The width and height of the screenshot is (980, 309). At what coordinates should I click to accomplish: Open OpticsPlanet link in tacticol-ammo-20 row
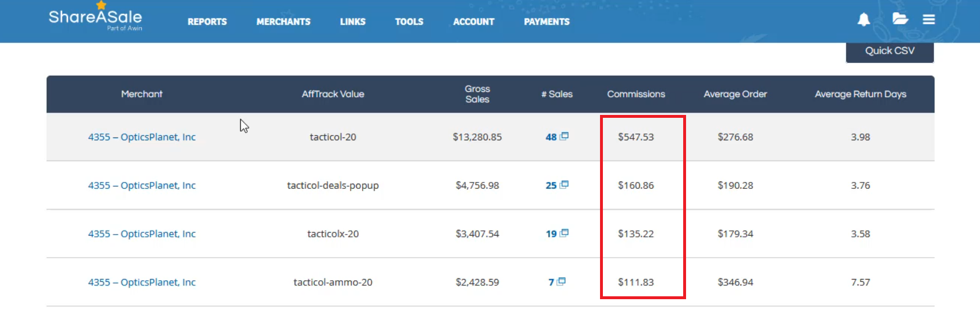point(142,282)
